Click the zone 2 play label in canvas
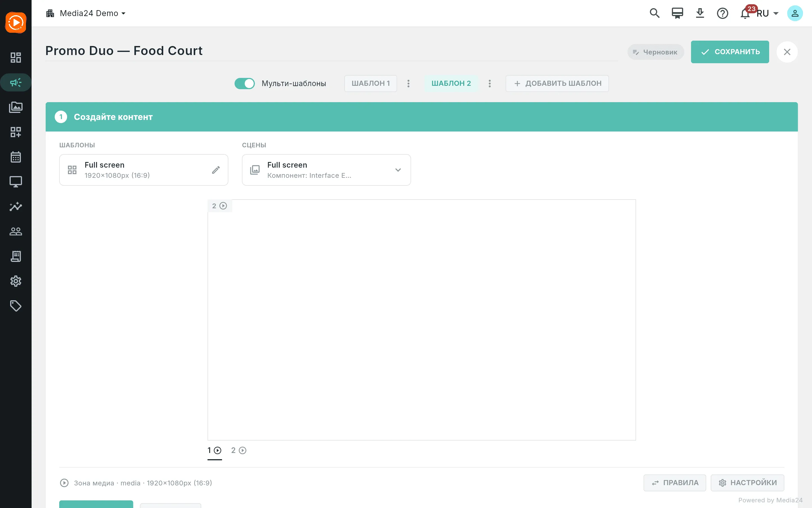812x508 pixels. pos(219,206)
